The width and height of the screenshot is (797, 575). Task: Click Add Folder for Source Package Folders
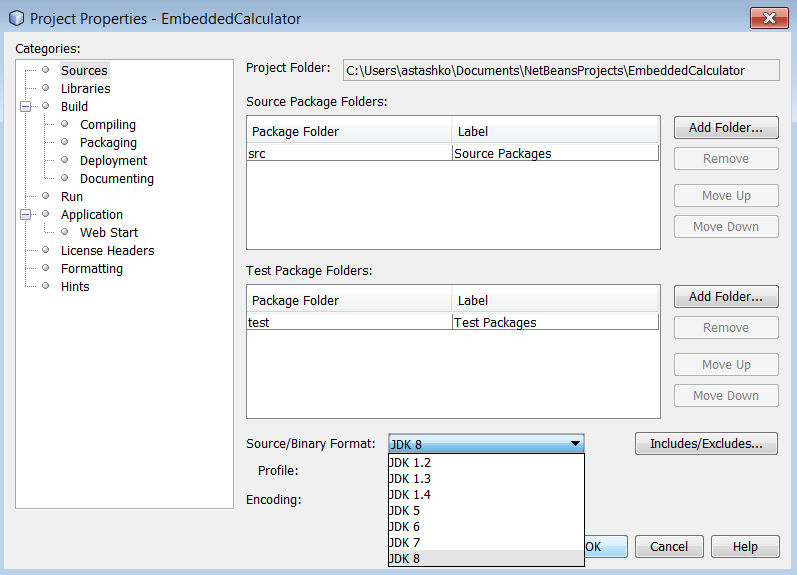[725, 128]
